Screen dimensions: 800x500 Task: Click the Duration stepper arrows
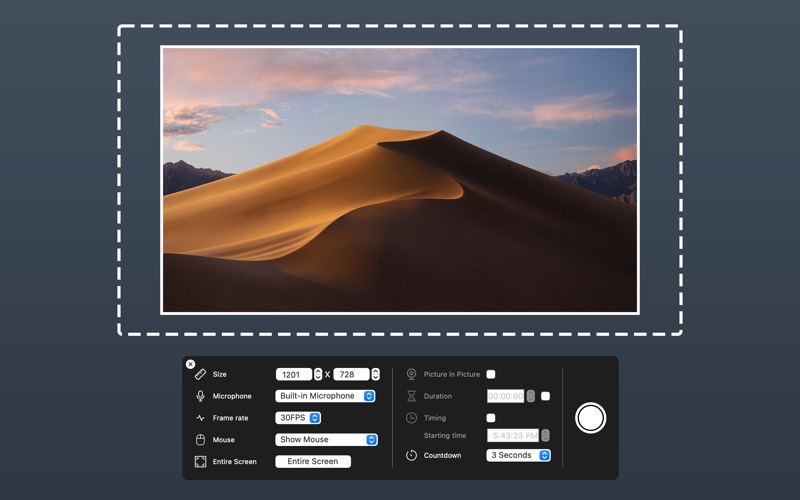[x=531, y=396]
